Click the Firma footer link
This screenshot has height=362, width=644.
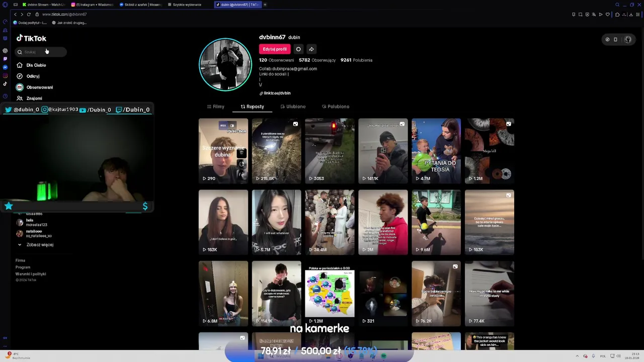coord(20,260)
